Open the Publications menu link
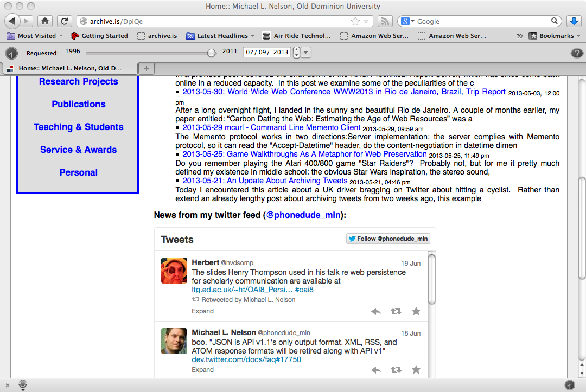 point(79,104)
